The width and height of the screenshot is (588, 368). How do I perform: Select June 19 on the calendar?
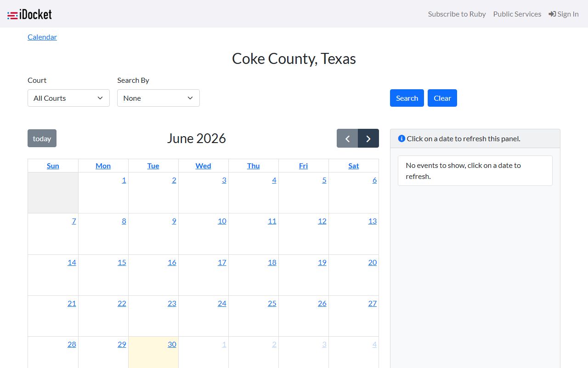click(x=322, y=262)
